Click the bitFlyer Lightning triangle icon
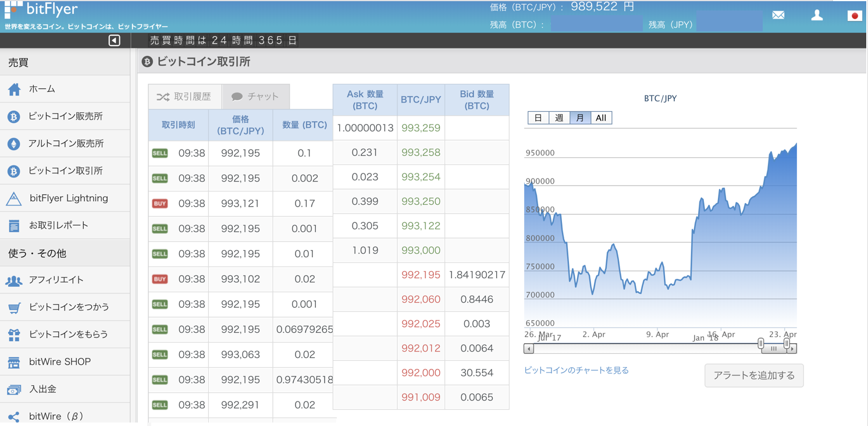Viewport: 868px width, 426px height. [x=14, y=198]
